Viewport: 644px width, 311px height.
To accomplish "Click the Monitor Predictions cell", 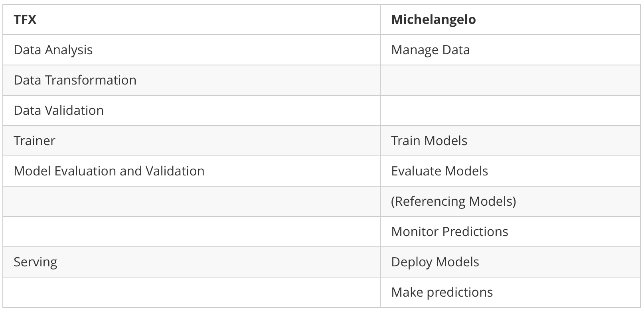I will click(x=449, y=232).
